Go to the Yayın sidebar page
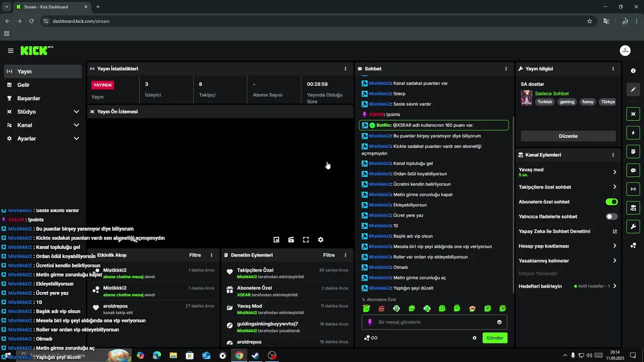The height and width of the screenshot is (362, 644). click(x=43, y=71)
